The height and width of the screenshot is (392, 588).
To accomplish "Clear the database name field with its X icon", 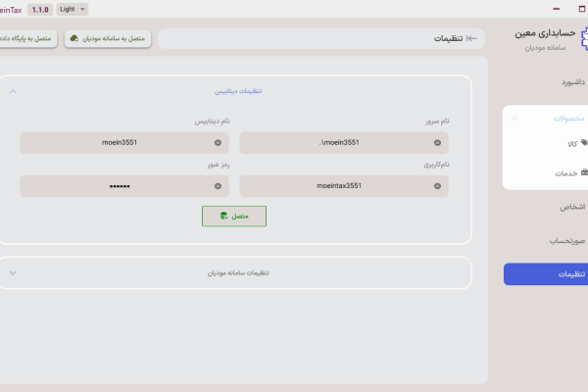I will click(x=218, y=142).
